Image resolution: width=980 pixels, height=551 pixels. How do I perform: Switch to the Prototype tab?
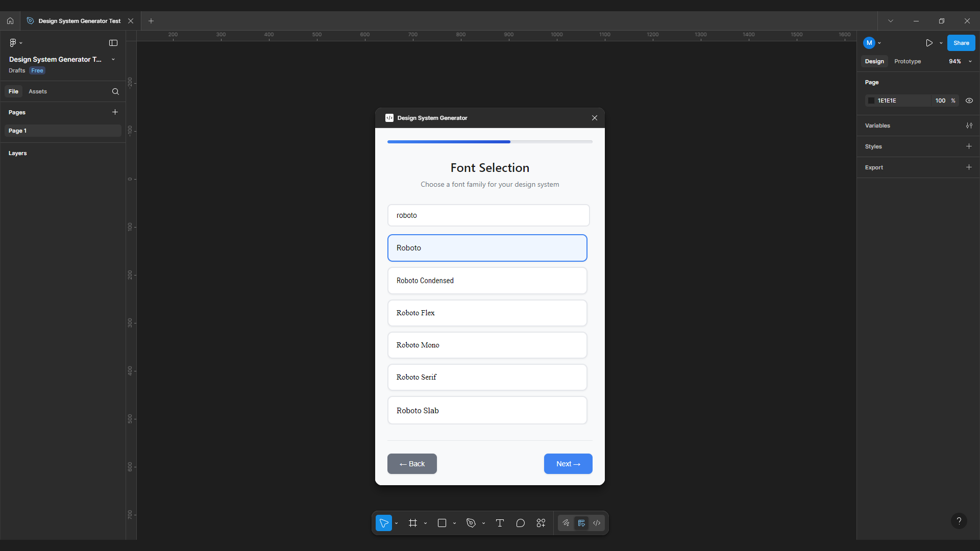(x=907, y=61)
